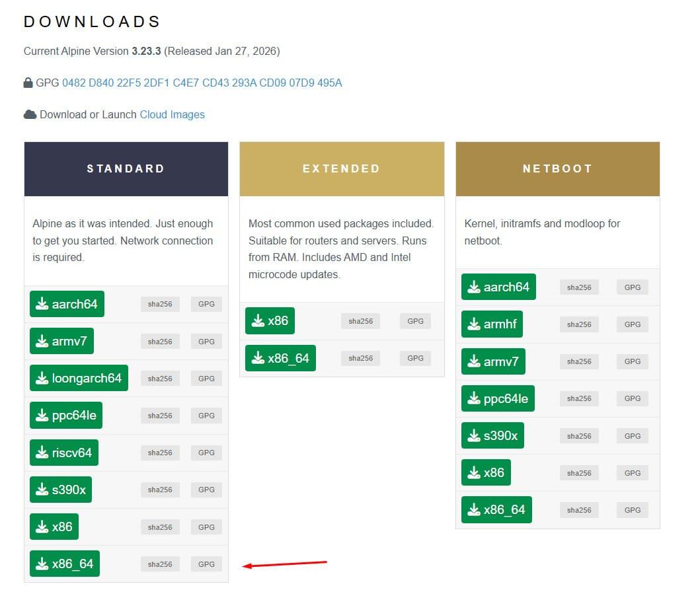Click Standard armv7 download button

(61, 341)
